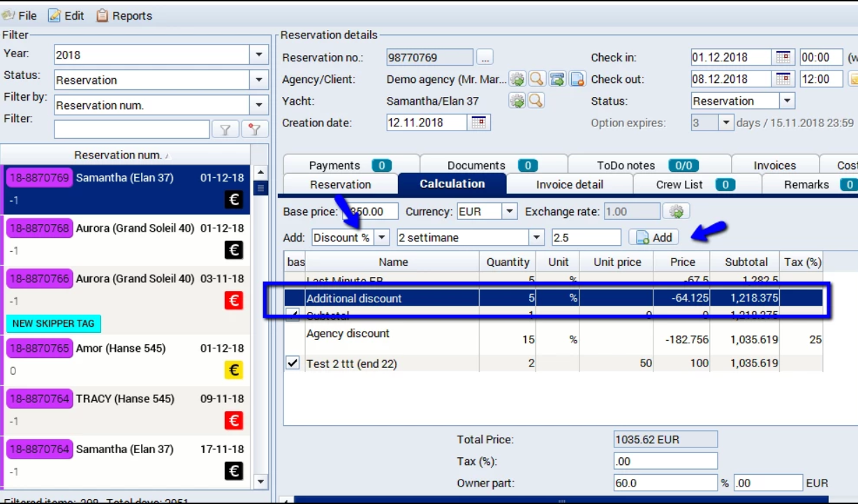Click the yellow euro icon for Amor

(235, 370)
